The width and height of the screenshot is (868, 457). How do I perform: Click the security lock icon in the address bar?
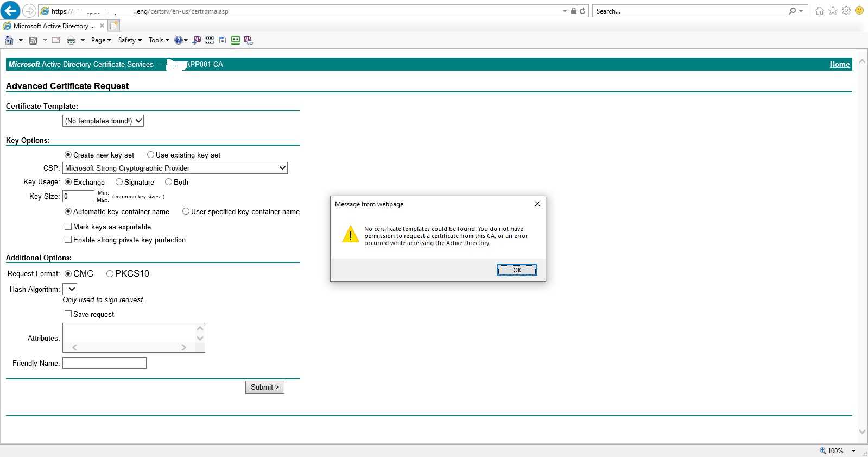pyautogui.click(x=573, y=11)
